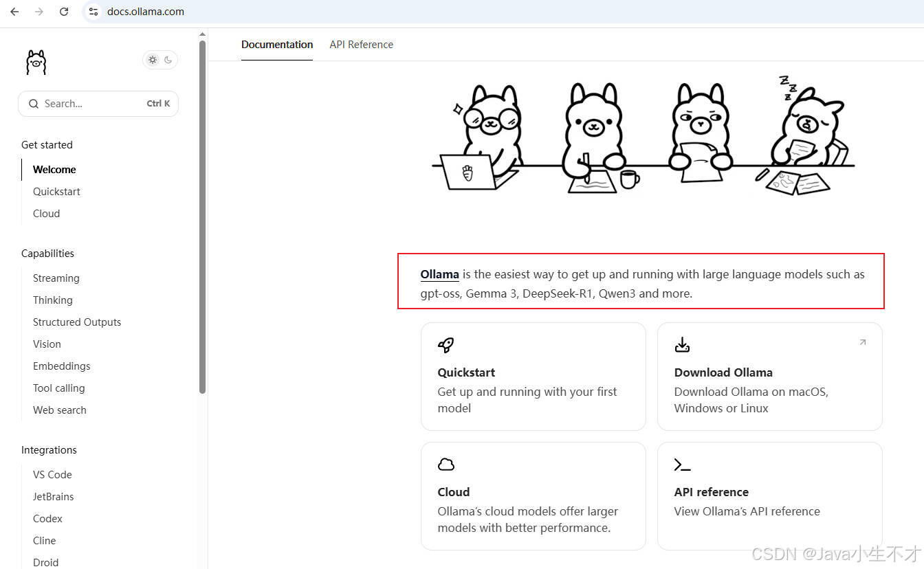The image size is (924, 569).
Task: Open site information icon in address bar
Action: click(93, 12)
